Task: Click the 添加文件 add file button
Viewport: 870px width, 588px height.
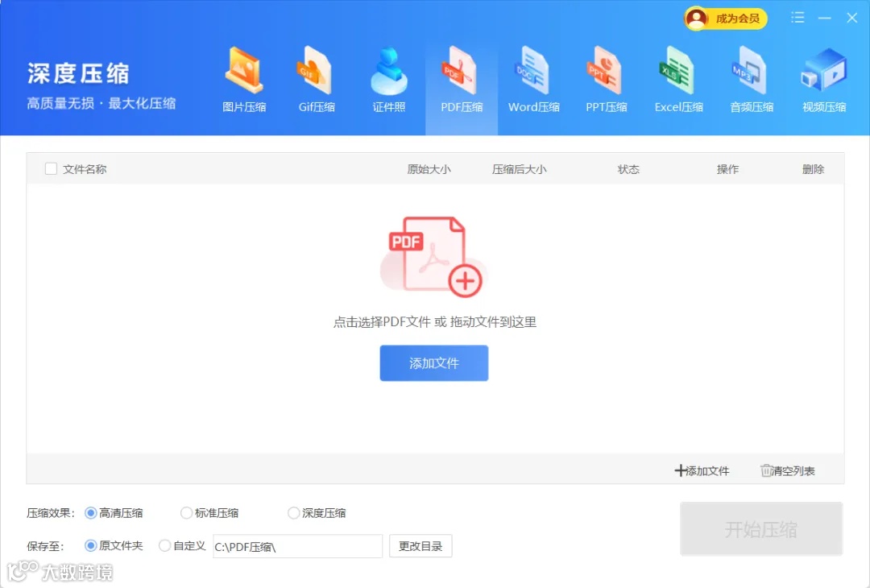Action: click(433, 363)
